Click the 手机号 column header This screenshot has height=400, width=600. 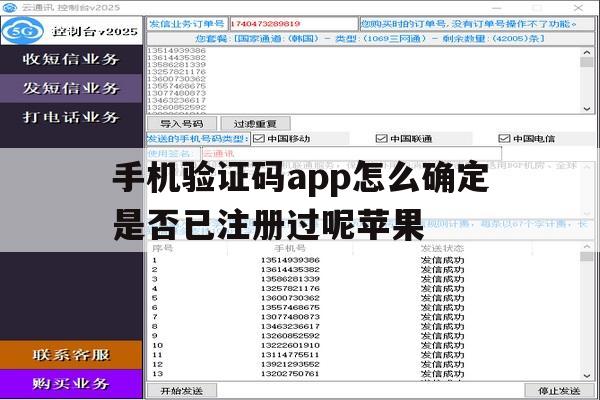pyautogui.click(x=290, y=248)
